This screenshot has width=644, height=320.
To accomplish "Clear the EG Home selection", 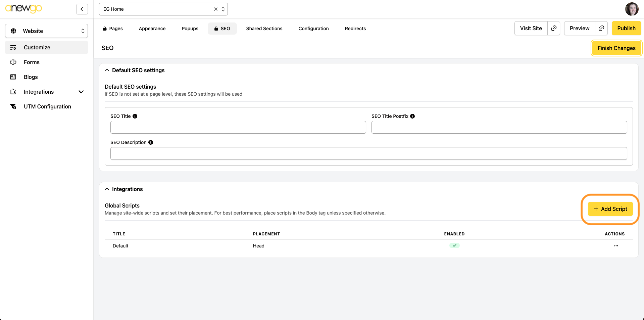I will coord(216,9).
